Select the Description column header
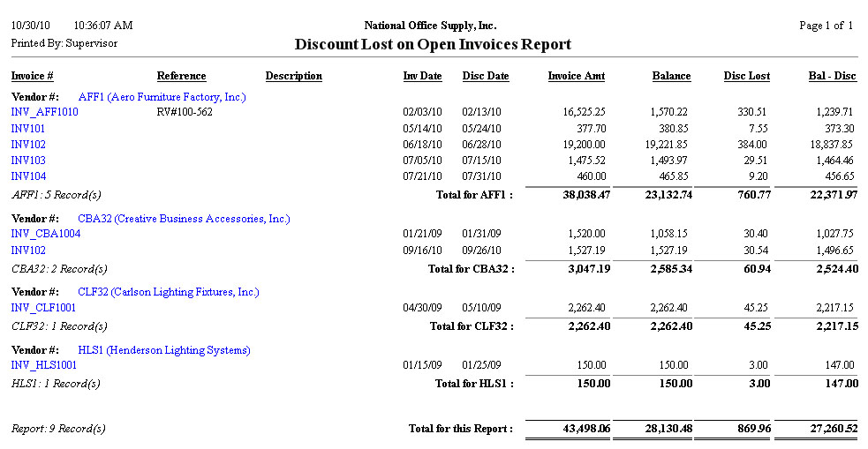 [x=293, y=76]
